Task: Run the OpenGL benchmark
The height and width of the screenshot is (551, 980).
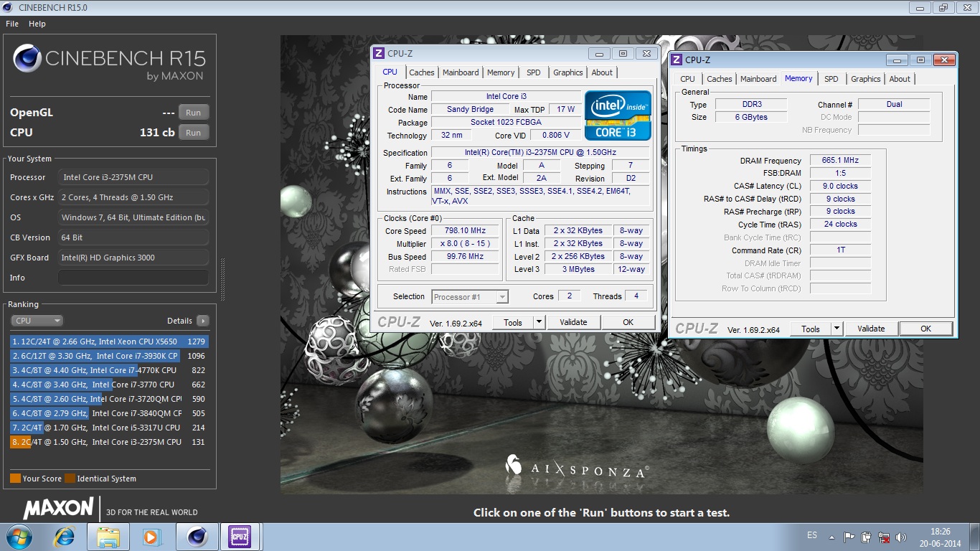Action: (x=194, y=113)
